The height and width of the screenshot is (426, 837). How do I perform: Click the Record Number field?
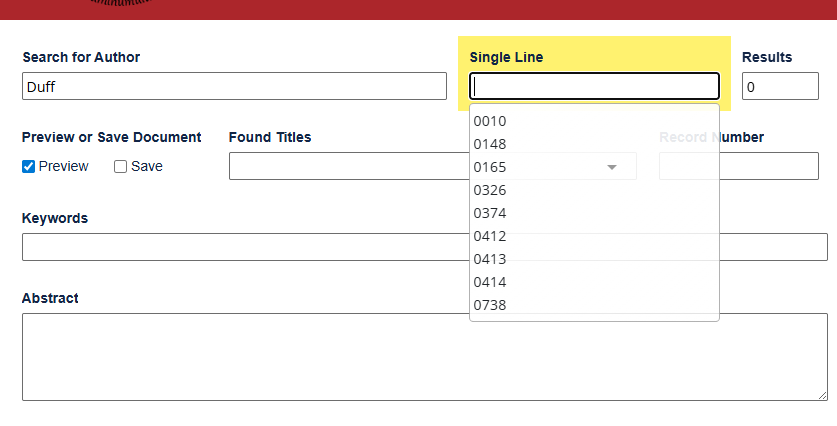(770, 166)
